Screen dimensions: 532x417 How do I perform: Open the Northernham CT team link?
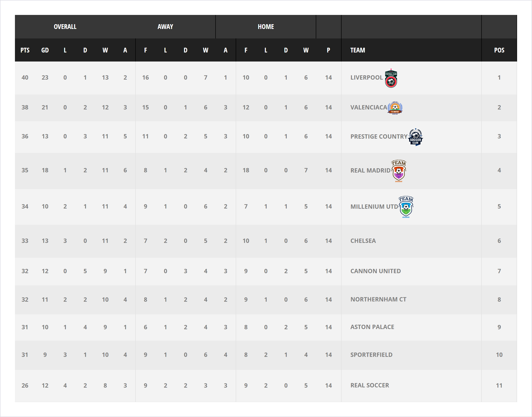378,299
